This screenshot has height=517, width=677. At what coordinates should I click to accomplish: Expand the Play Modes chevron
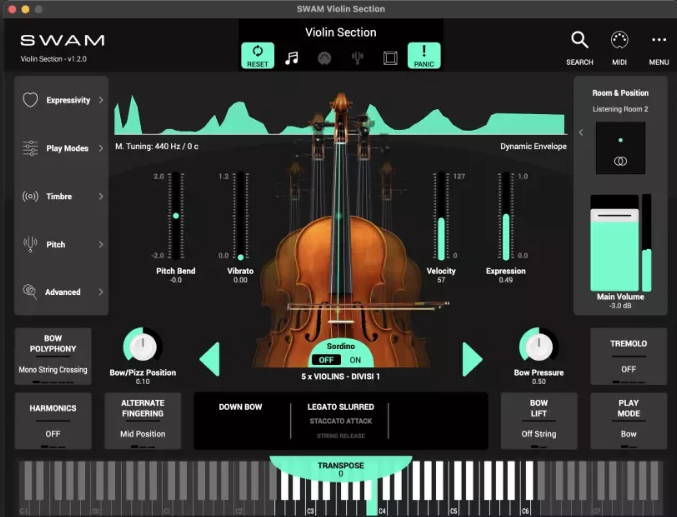click(101, 148)
